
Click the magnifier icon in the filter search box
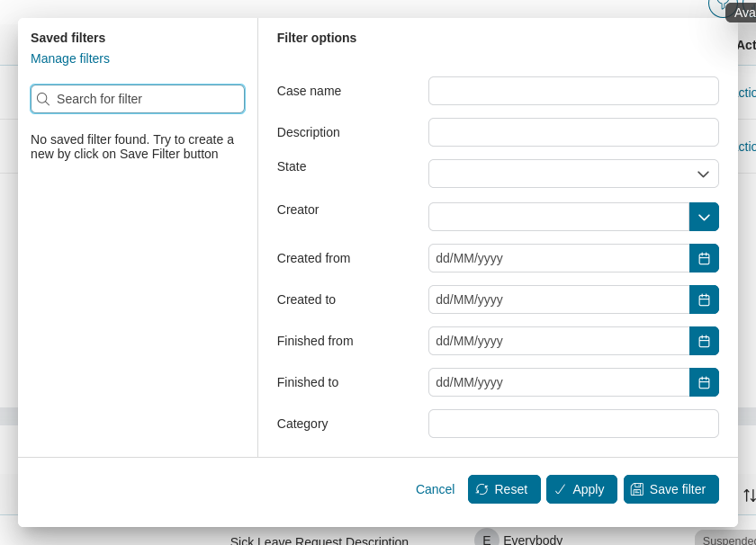pos(43,99)
